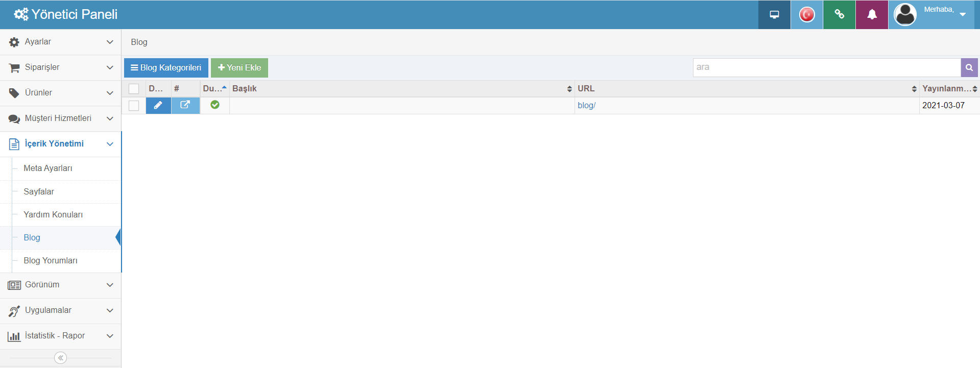
Task: Expand the Ürünler menu chevron
Action: coord(110,93)
